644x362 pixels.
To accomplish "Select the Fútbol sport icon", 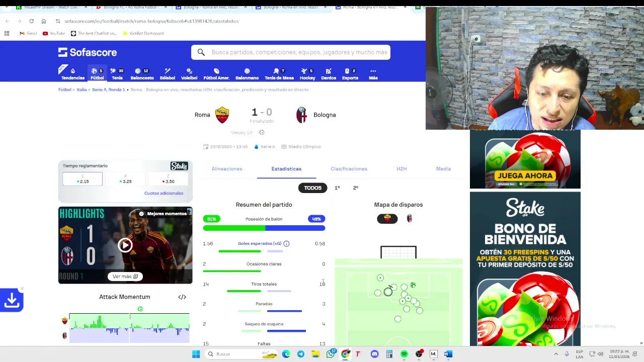I will [x=97, y=74].
